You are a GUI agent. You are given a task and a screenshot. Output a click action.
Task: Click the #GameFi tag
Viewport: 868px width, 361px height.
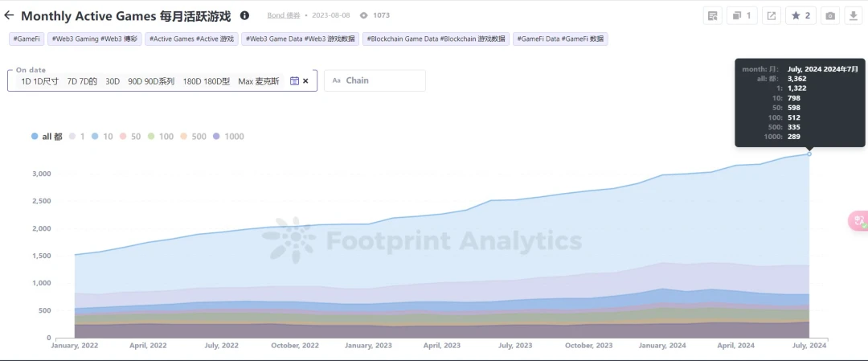click(x=27, y=39)
